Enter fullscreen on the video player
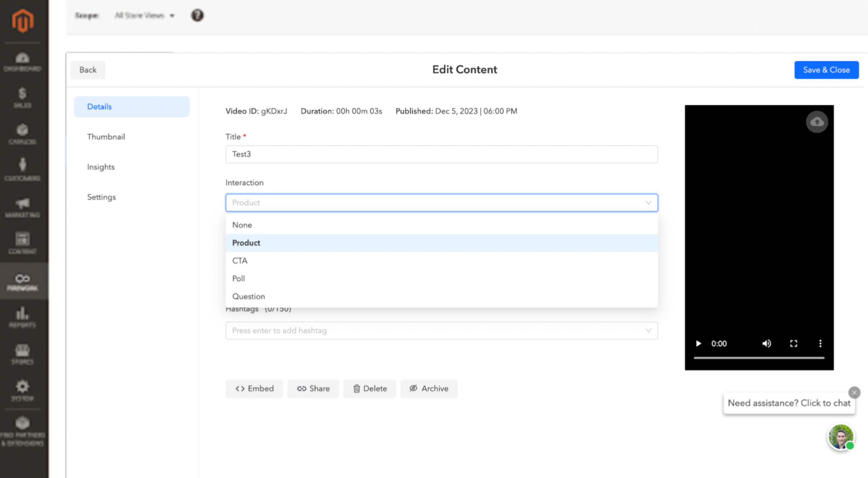Viewport: 868px width, 478px height. click(x=793, y=343)
